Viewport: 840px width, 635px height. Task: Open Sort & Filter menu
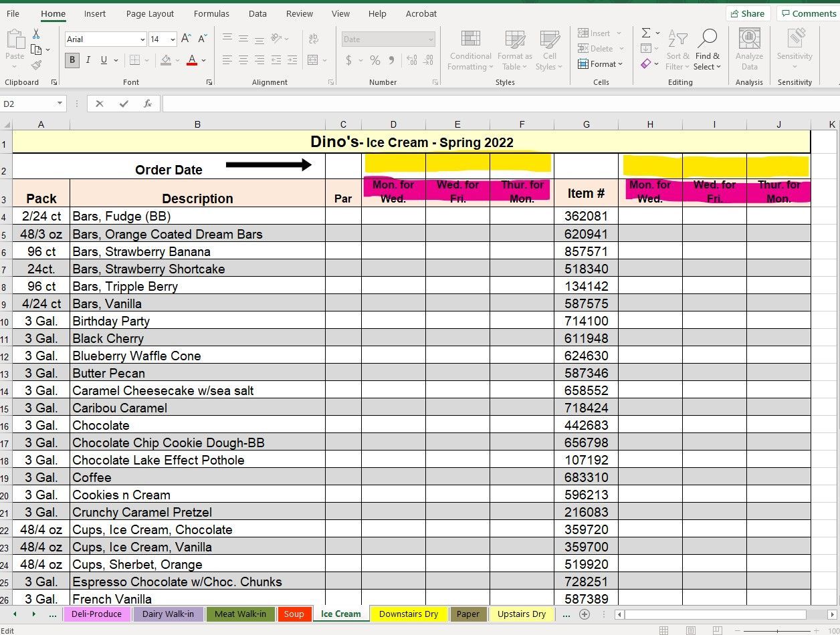point(678,50)
